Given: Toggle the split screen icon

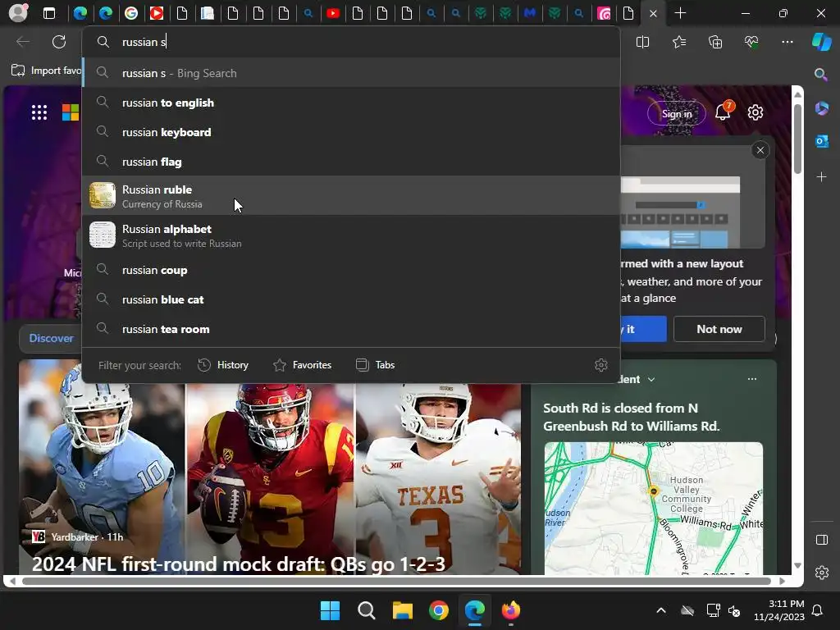Looking at the screenshot, I should pos(642,42).
